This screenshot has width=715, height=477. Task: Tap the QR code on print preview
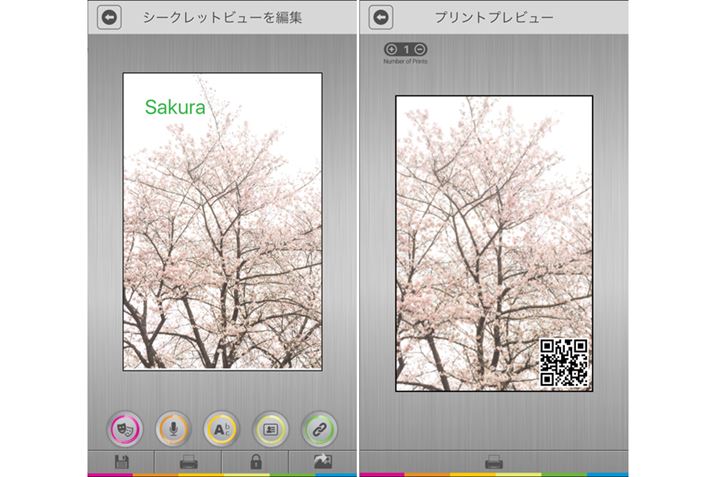pos(564,363)
